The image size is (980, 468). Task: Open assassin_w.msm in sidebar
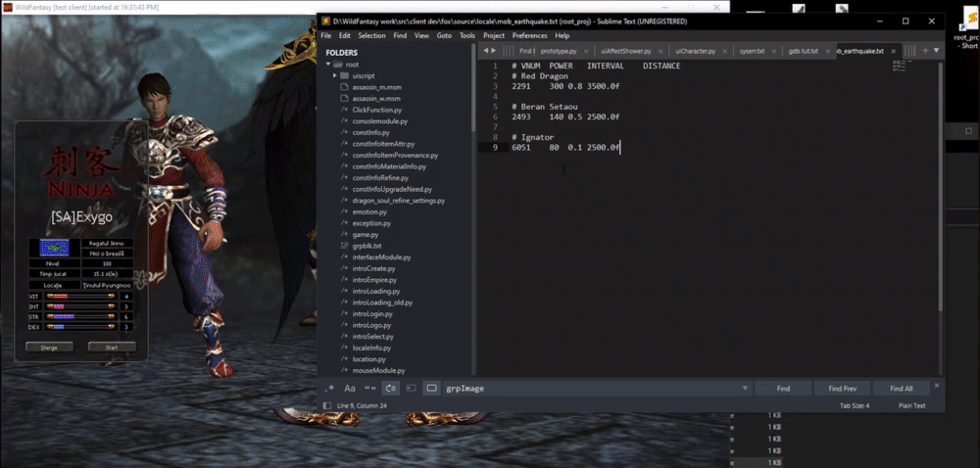click(376, 99)
